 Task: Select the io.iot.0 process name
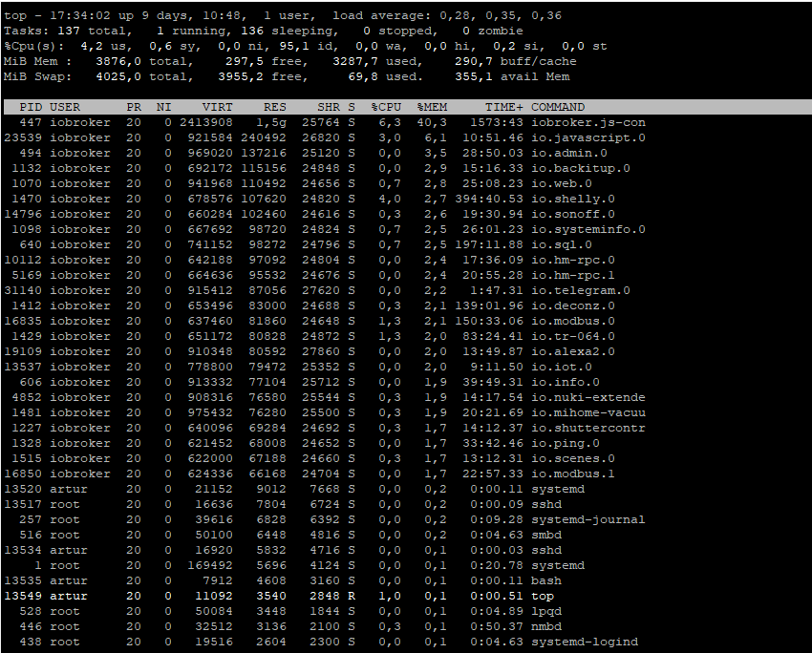click(562, 367)
